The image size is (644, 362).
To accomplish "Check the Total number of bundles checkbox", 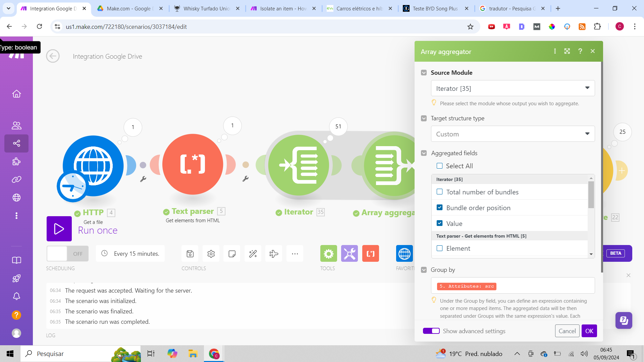I will [439, 192].
